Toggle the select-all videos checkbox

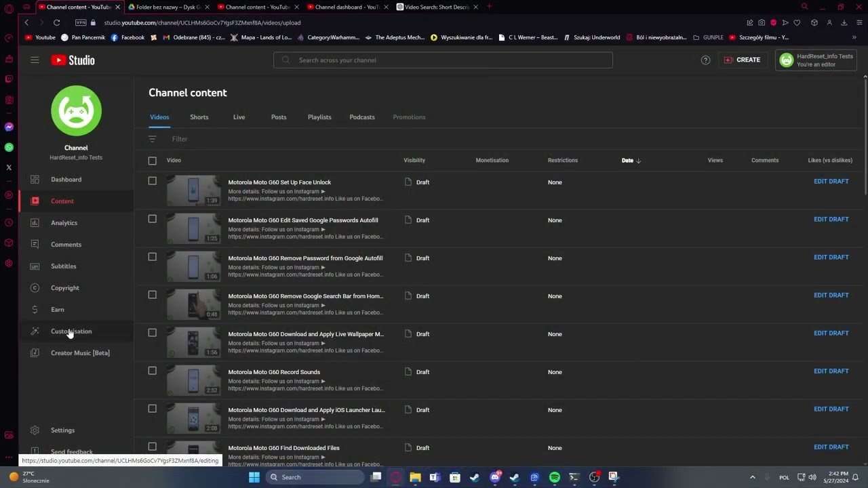152,161
